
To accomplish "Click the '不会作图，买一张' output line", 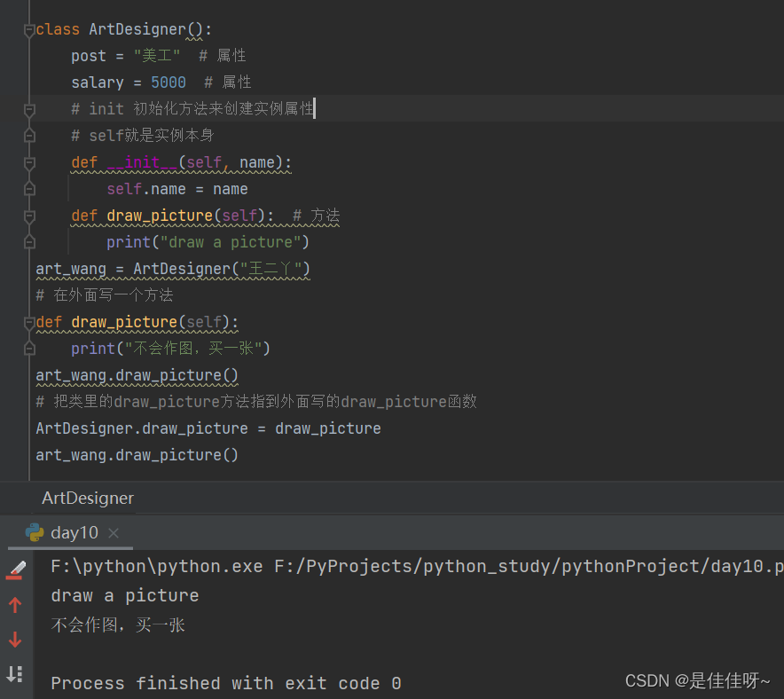I will [118, 625].
